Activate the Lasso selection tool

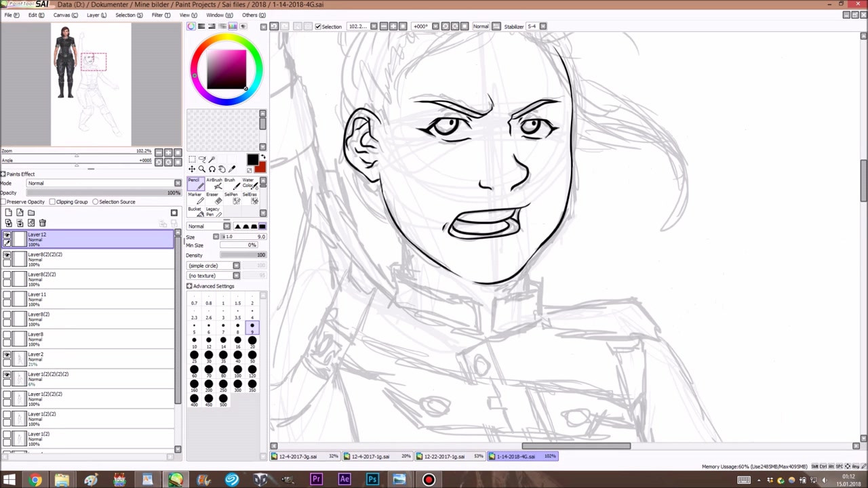click(x=201, y=159)
